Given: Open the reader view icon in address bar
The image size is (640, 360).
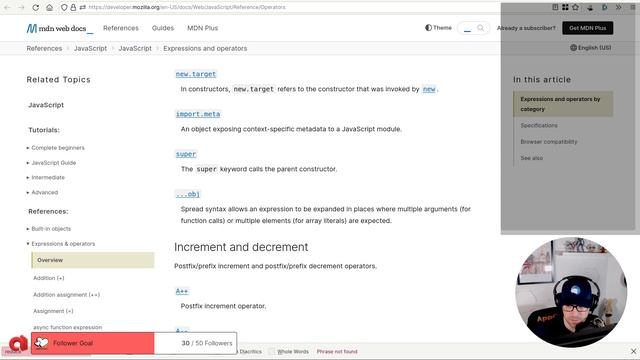Looking at the screenshot, I should coord(555,7).
